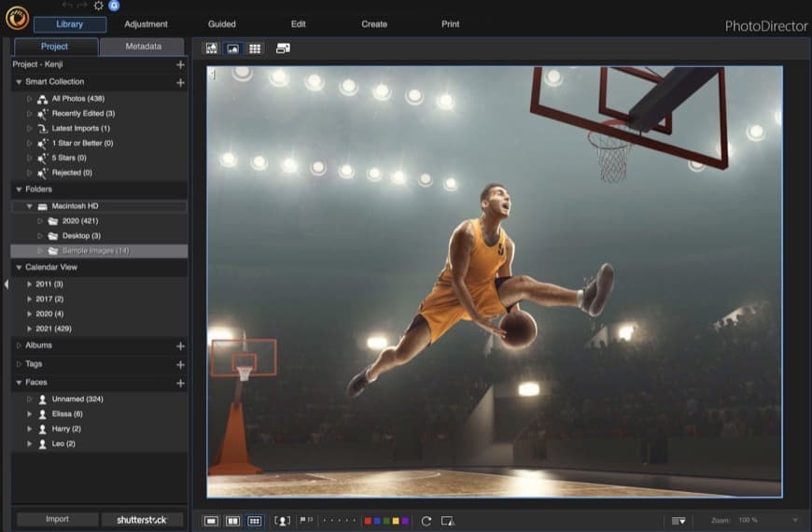Add a new tag with plus icon
The height and width of the screenshot is (532, 812).
click(x=180, y=365)
